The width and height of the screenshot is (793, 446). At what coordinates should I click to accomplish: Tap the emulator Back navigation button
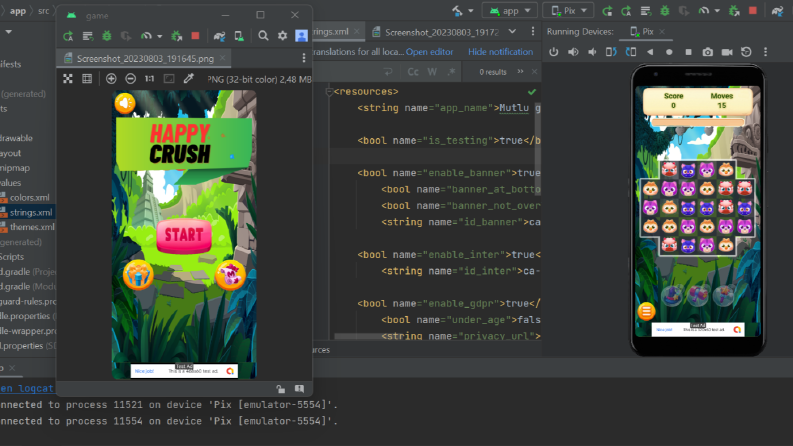click(x=650, y=52)
